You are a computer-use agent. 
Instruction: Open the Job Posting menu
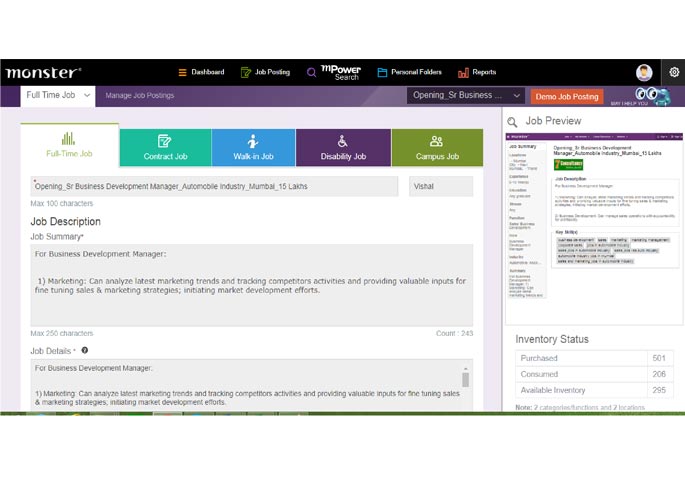click(x=265, y=72)
